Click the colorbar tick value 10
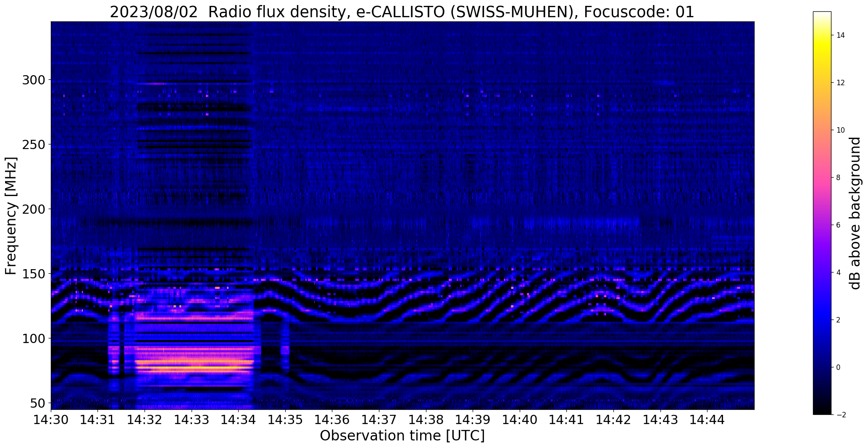The width and height of the screenshot is (868, 448). [841, 130]
